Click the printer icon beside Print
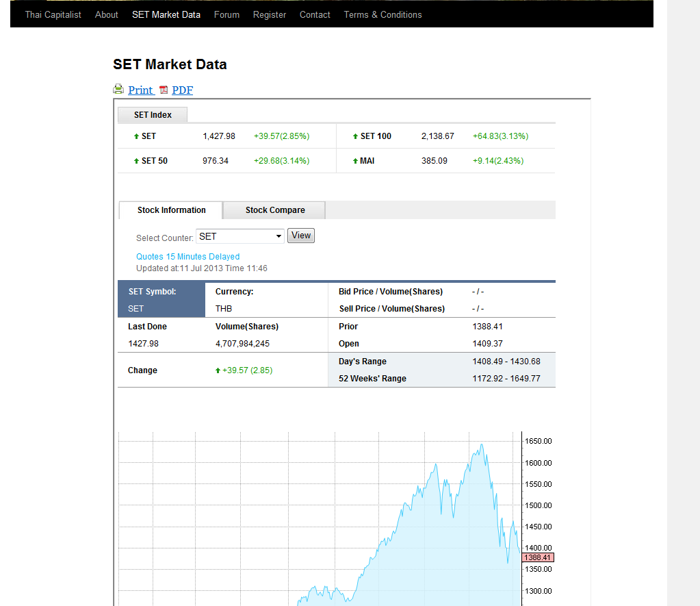The image size is (700, 606). click(118, 90)
